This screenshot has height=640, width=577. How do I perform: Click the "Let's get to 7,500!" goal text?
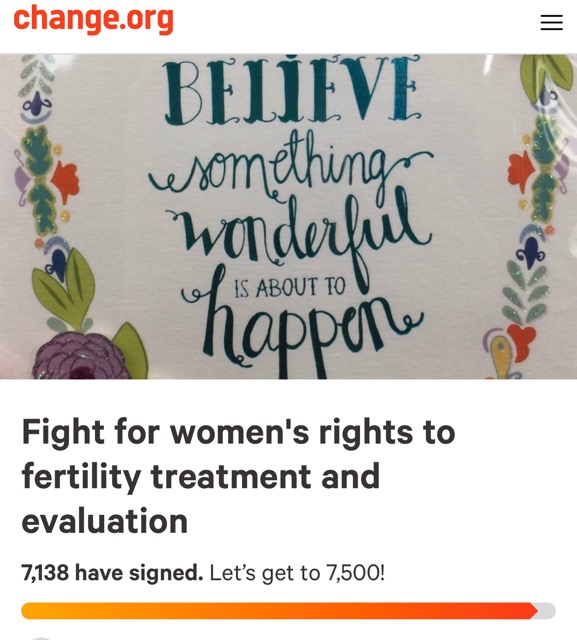tap(297, 573)
